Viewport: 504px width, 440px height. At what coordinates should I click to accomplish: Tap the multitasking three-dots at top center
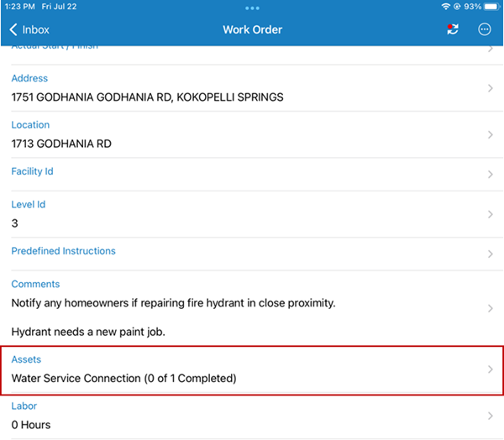[x=252, y=8]
